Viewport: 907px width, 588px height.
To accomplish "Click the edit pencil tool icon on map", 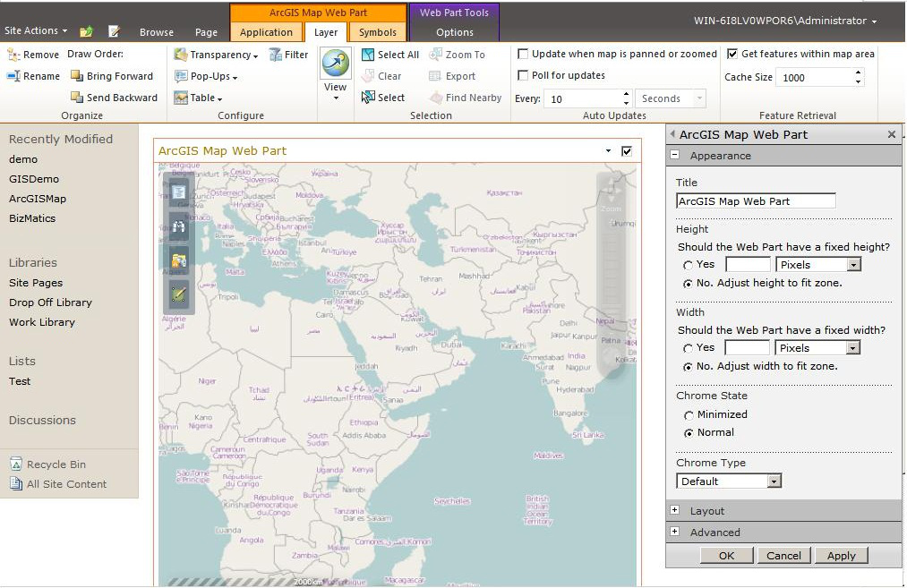I will pyautogui.click(x=179, y=294).
